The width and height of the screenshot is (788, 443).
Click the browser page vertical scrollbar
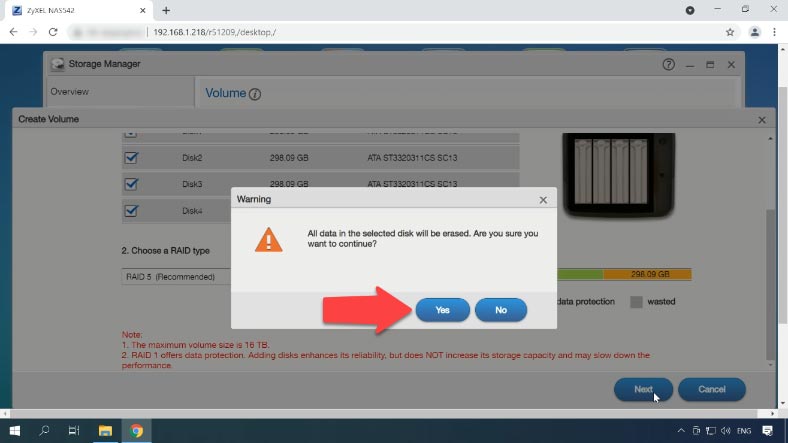[x=782, y=205]
